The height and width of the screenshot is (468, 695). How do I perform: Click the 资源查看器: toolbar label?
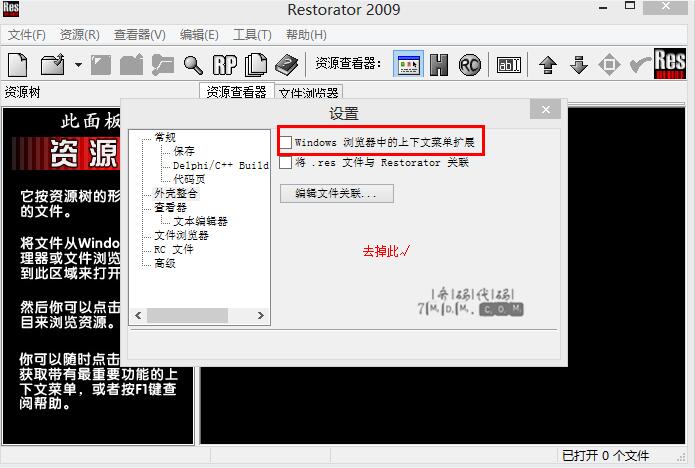point(348,63)
